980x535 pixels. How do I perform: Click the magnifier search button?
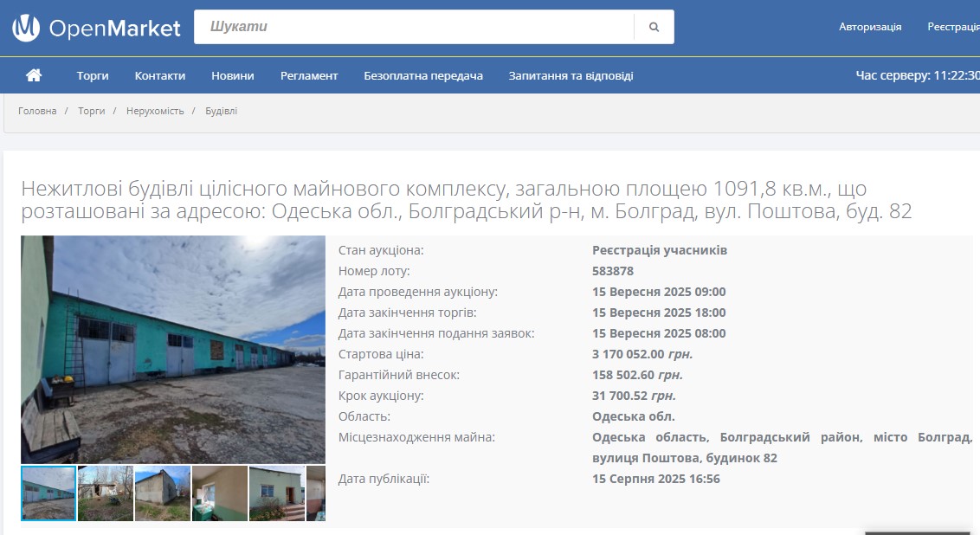[654, 27]
